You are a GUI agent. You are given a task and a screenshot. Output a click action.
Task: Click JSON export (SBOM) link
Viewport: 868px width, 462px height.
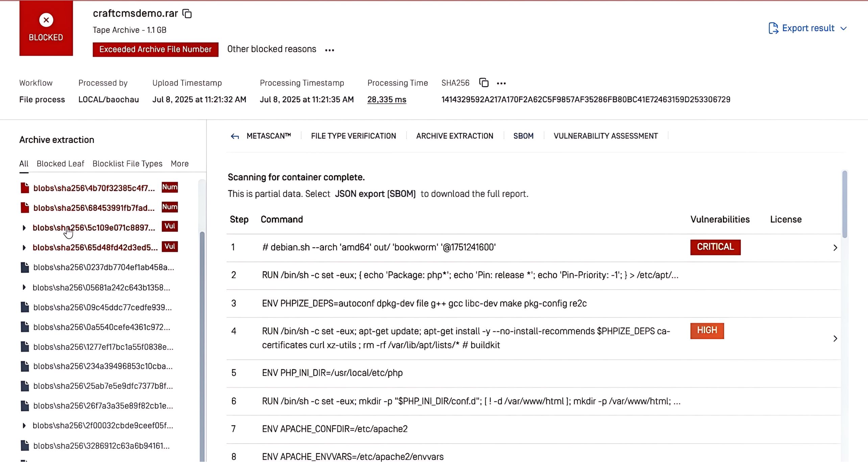pos(375,194)
